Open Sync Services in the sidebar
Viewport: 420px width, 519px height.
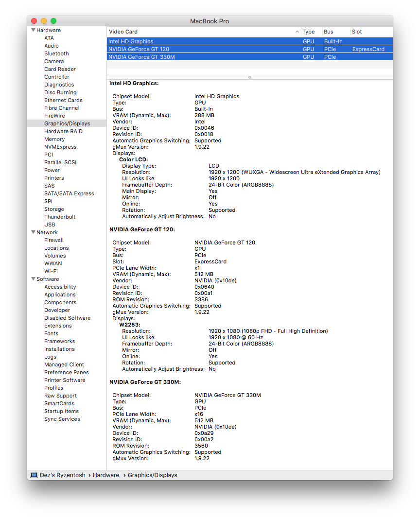coord(62,419)
